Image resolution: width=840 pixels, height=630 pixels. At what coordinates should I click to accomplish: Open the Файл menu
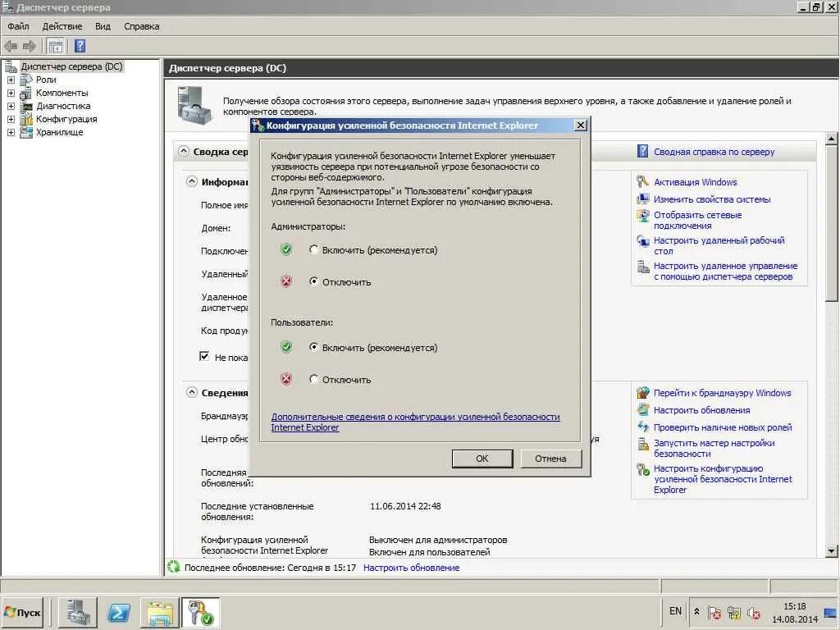tap(18, 26)
